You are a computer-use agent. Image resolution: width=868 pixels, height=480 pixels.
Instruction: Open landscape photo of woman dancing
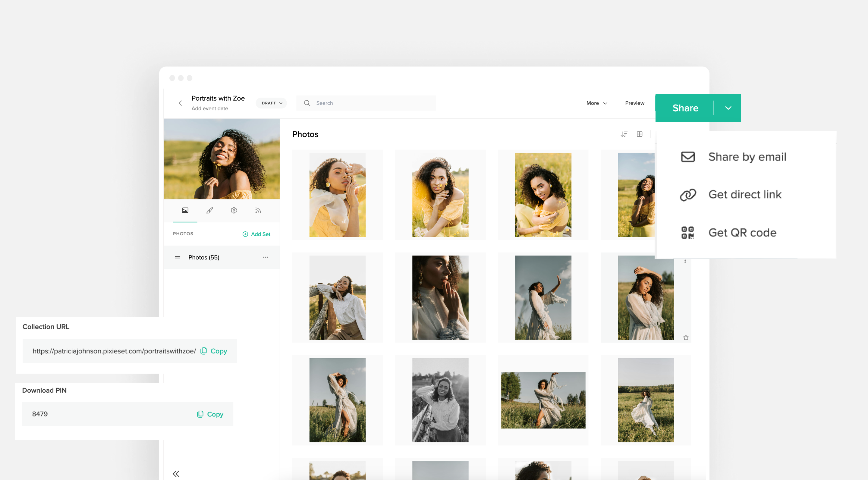[543, 400]
